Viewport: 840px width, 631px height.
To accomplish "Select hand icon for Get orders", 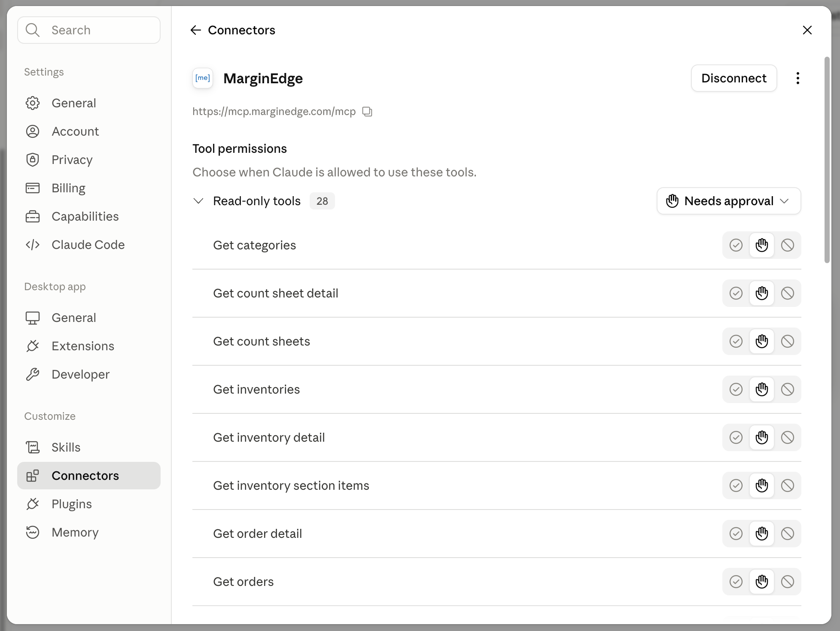I will tap(762, 582).
